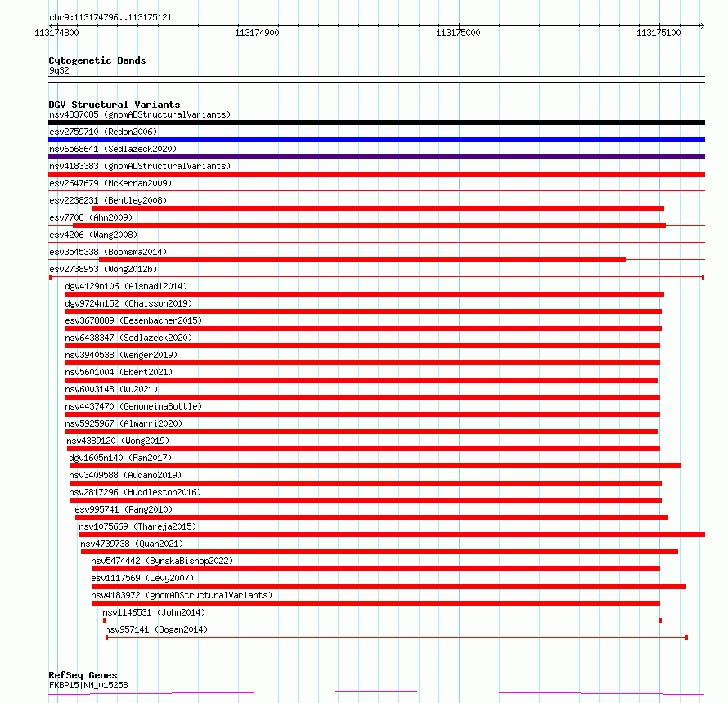
Task: Click the Cytogenetic Bands track title
Action: coord(97,60)
